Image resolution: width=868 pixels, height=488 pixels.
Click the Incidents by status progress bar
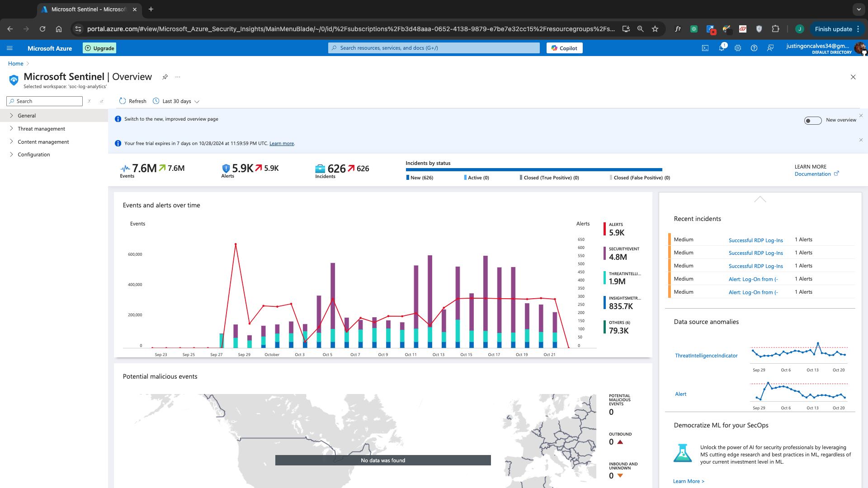(x=534, y=170)
